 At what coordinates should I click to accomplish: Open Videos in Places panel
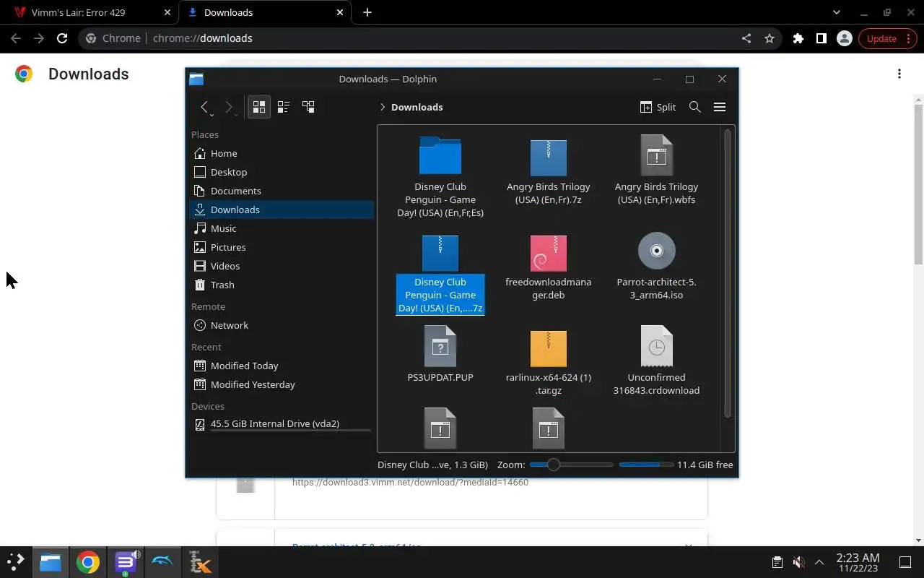[x=282, y=266]
